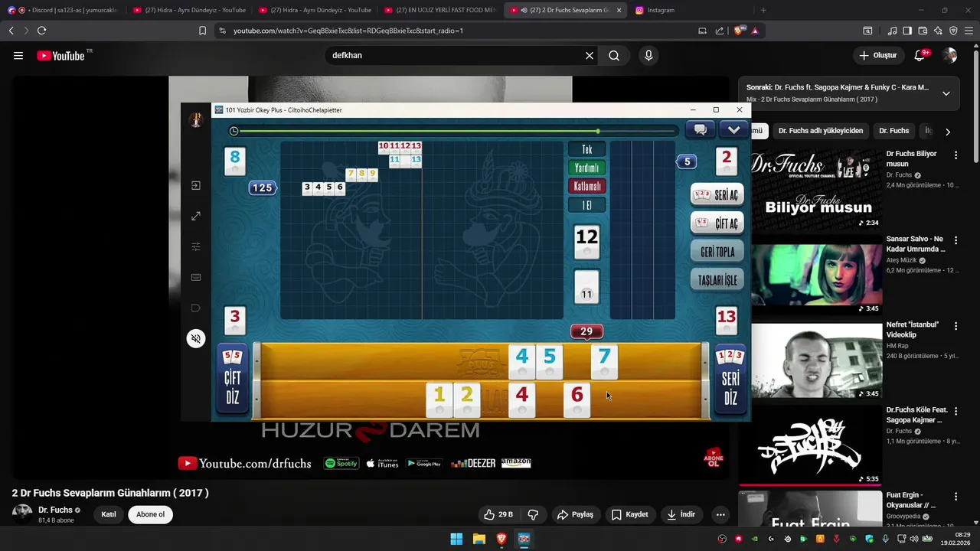Click the ÇİFT DİZ button
980x551 pixels.
click(x=232, y=378)
